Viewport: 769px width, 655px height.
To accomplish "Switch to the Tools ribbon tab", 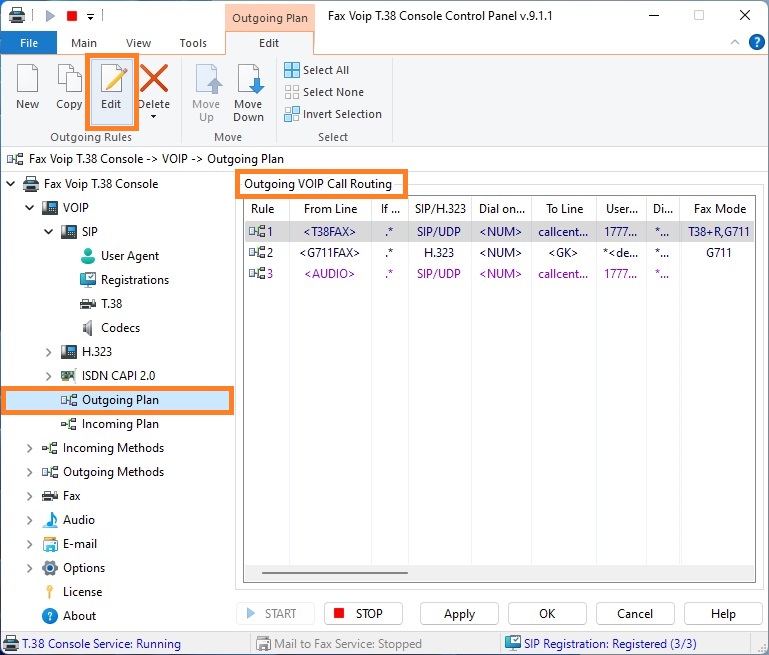I will click(193, 43).
